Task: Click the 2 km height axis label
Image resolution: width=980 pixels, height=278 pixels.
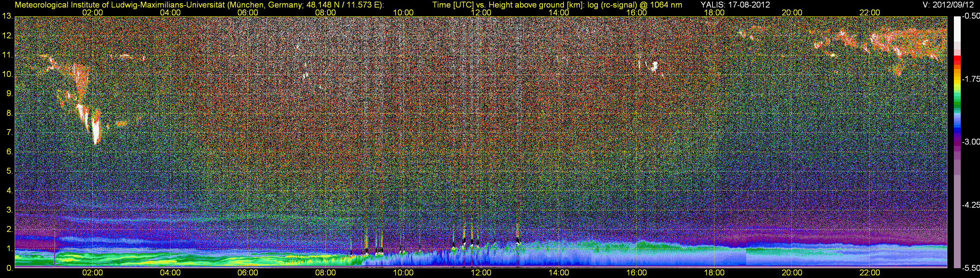Action: pyautogui.click(x=9, y=230)
